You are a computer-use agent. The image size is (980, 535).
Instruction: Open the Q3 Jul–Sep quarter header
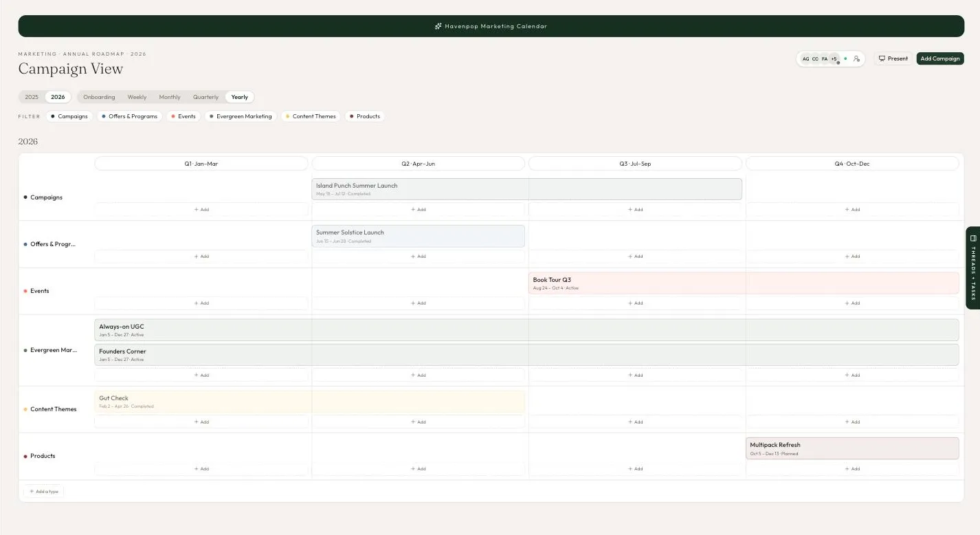(635, 164)
